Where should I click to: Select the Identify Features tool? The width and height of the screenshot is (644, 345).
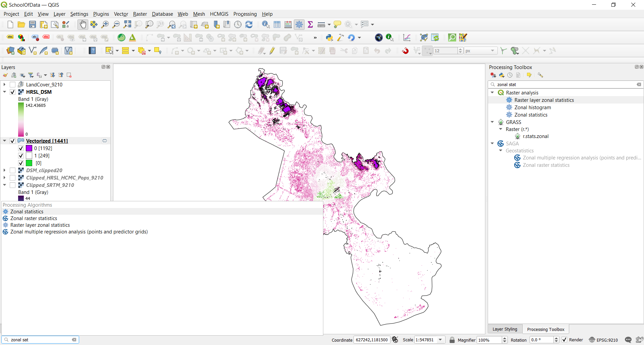tap(266, 24)
